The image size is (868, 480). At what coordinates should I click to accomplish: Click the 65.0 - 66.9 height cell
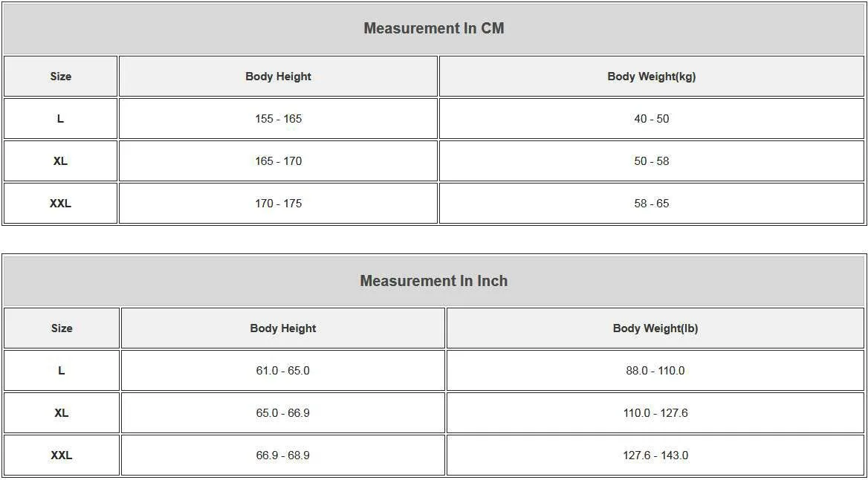point(283,412)
